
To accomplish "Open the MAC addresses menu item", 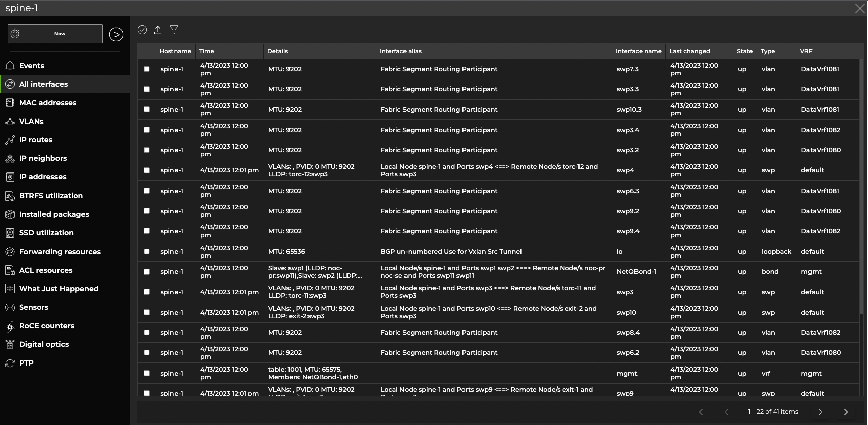I will pyautogui.click(x=47, y=103).
